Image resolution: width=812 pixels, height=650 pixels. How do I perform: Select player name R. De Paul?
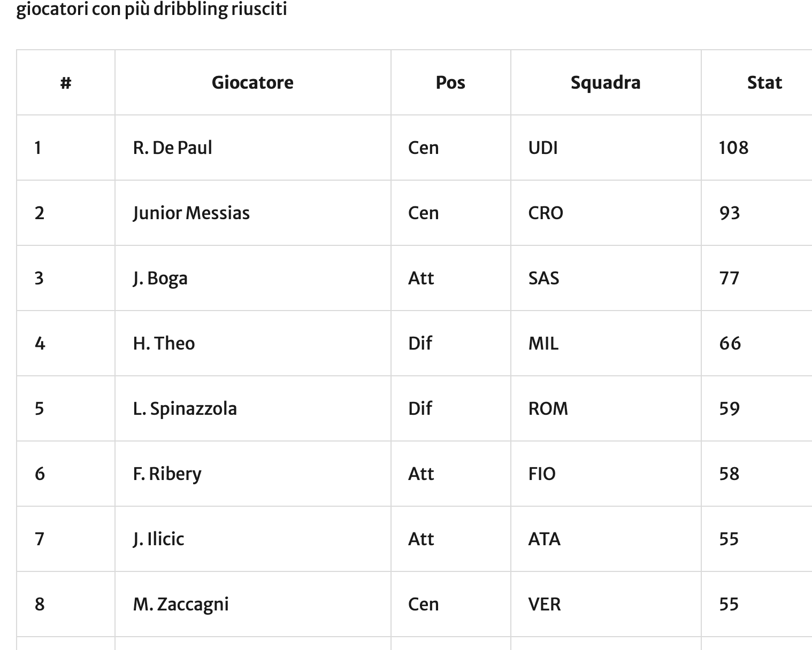(x=172, y=148)
